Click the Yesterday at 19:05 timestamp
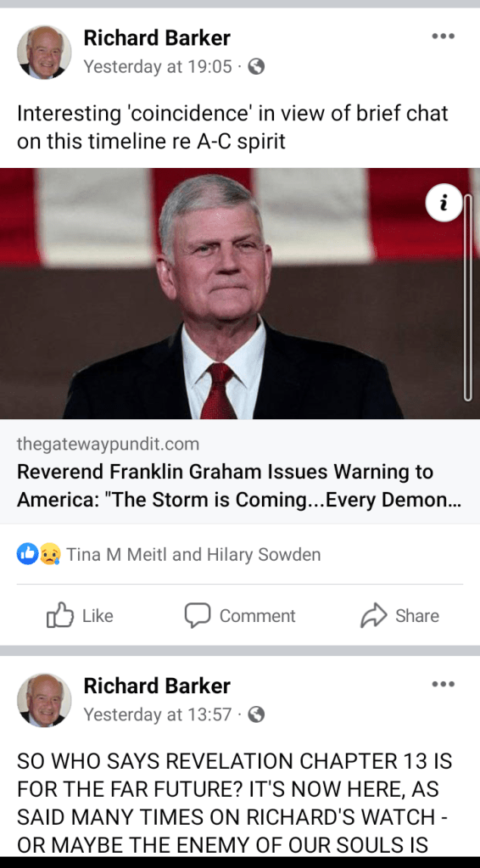This screenshot has width=480, height=868. point(158,67)
